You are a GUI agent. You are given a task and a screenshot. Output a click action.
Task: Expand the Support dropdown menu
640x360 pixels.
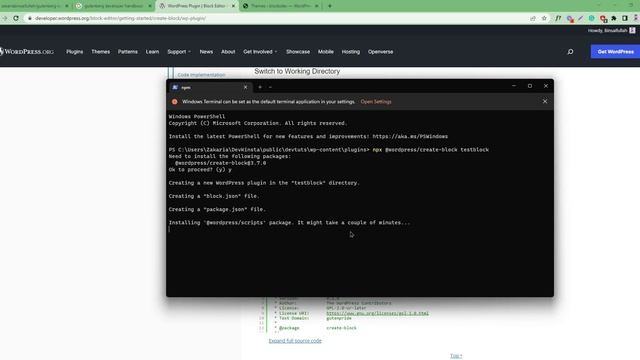(x=179, y=52)
